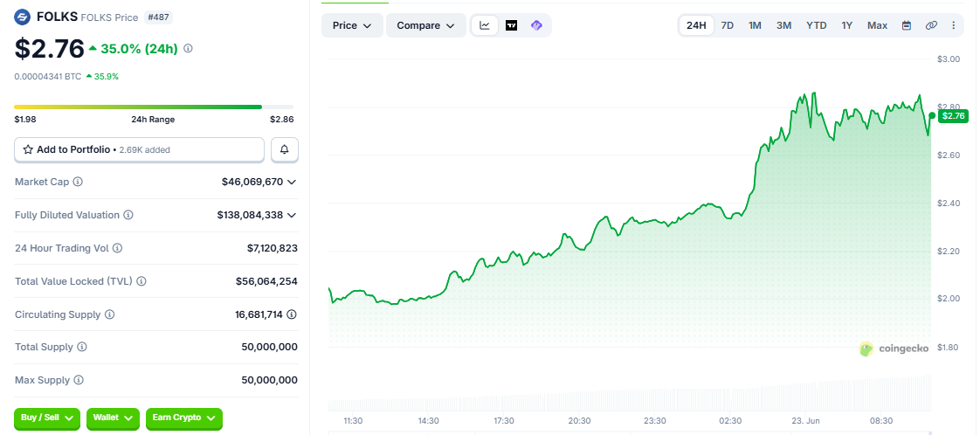Select the YTD time range
The image size is (980, 435).
[817, 25]
